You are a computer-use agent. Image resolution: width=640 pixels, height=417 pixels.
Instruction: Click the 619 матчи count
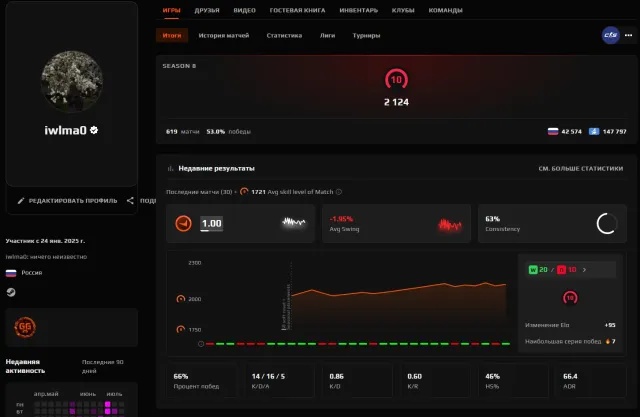pyautogui.click(x=182, y=131)
